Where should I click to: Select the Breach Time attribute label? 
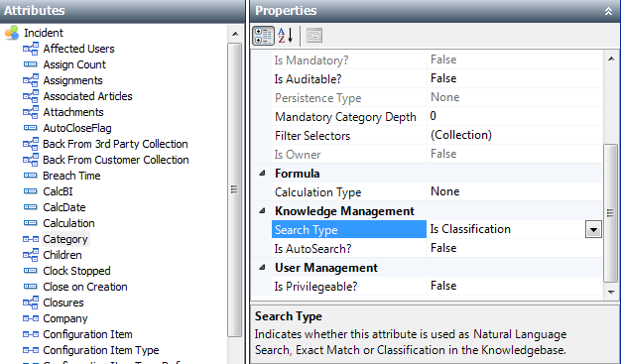point(71,176)
